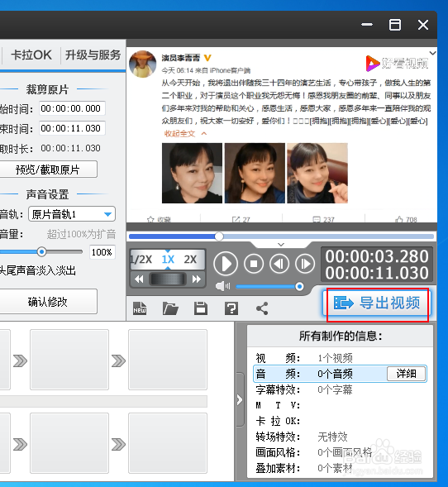Viewport: 448px width, 487px height.
Task: Save the project with the floppy disk icon
Action: tap(201, 308)
